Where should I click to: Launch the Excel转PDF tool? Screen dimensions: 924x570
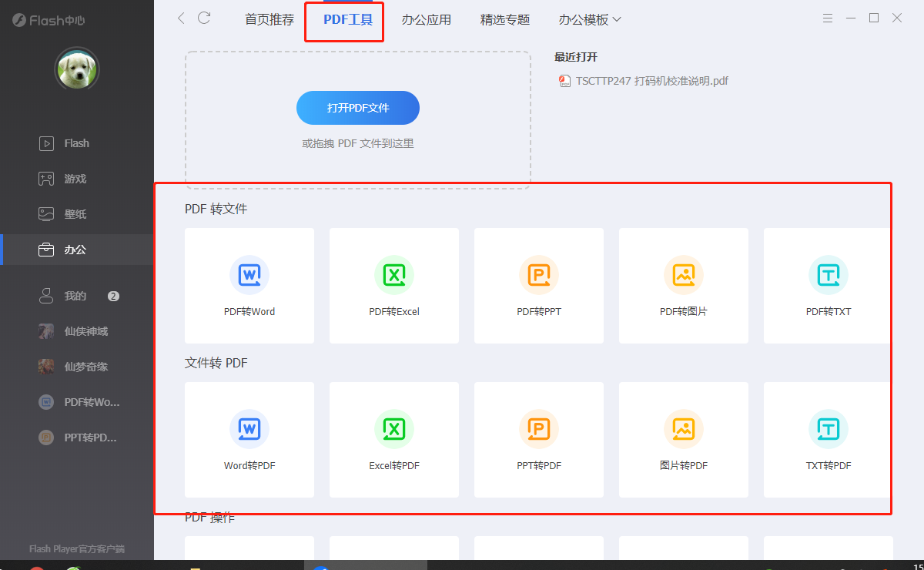pos(394,440)
